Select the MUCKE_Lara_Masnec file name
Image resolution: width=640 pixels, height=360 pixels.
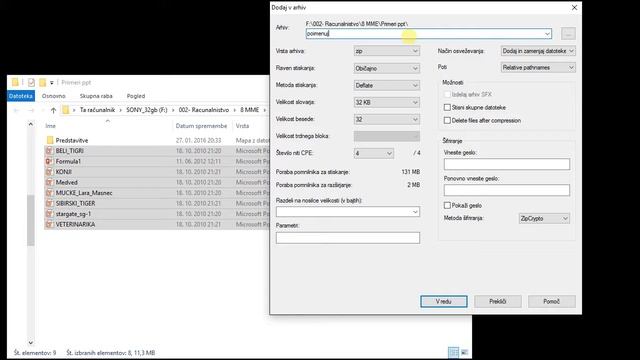pyautogui.click(x=84, y=193)
